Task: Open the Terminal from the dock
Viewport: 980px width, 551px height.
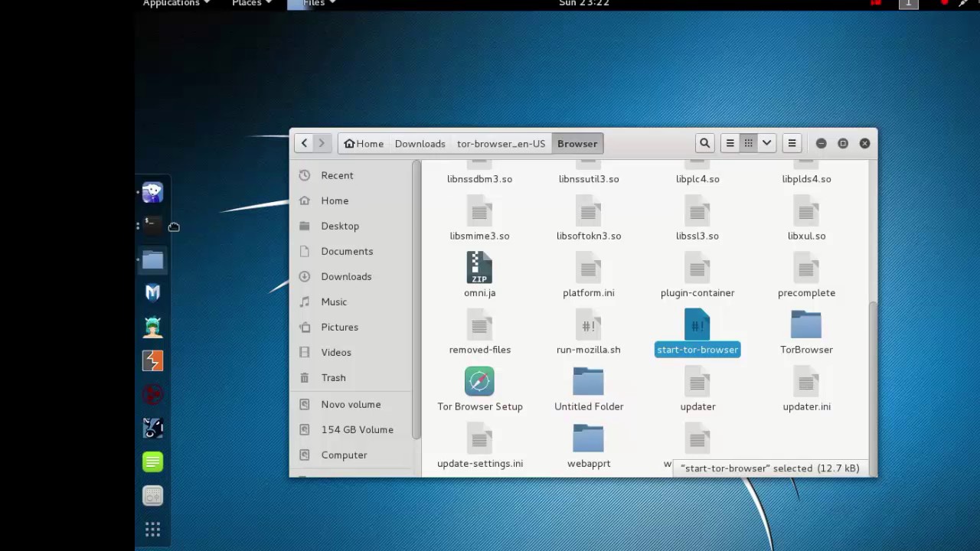Action: (152, 225)
